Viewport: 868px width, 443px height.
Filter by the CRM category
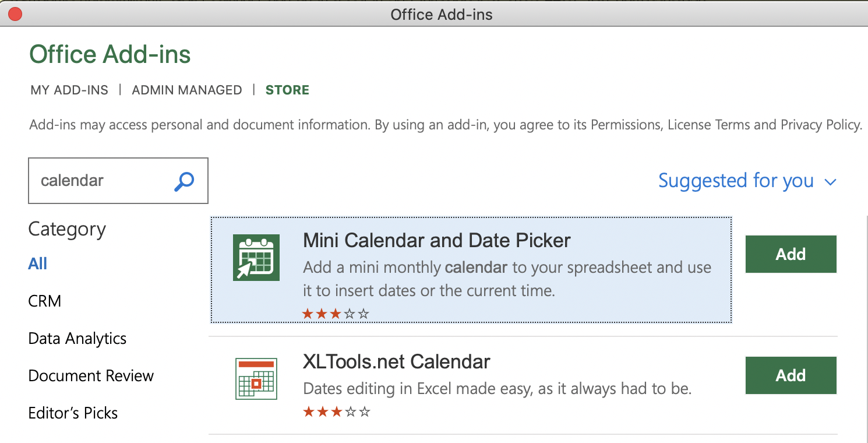(x=45, y=301)
